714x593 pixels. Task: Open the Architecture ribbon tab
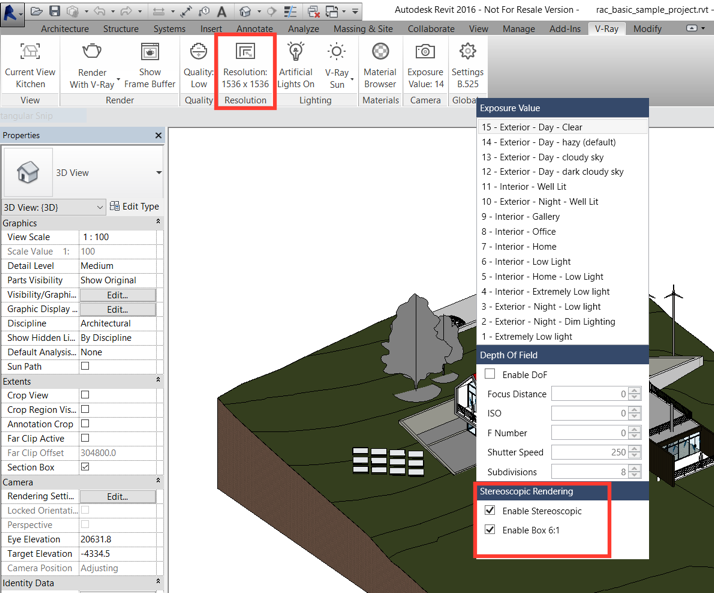point(65,29)
